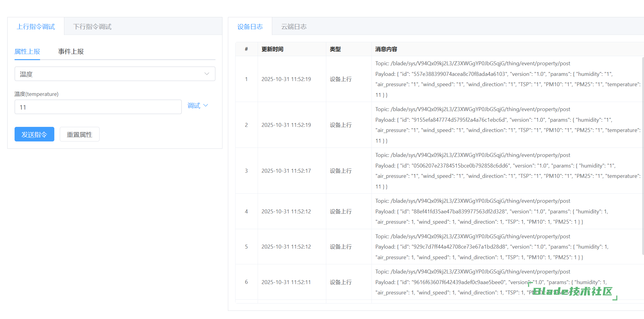Select the 设备日志 tab
The image size is (644, 319).
pos(250,27)
